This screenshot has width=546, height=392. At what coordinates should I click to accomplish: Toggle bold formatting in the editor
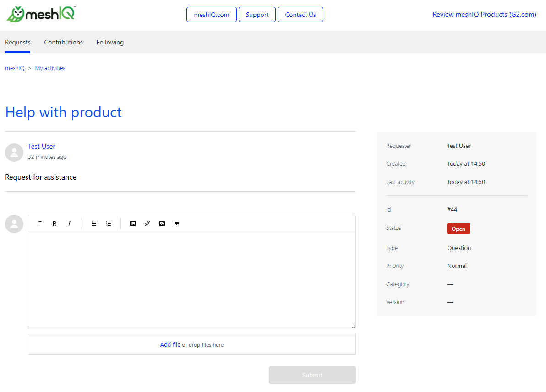[55, 223]
